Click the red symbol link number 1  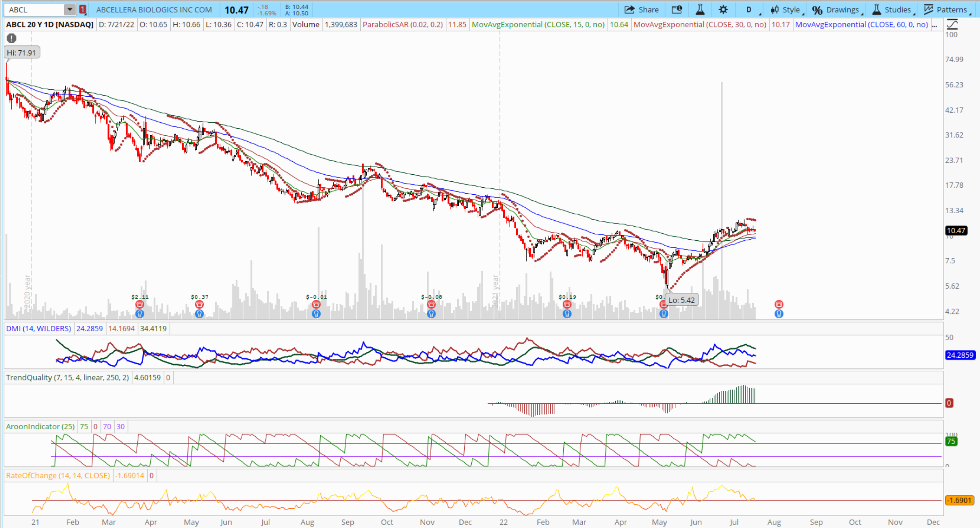83,9
